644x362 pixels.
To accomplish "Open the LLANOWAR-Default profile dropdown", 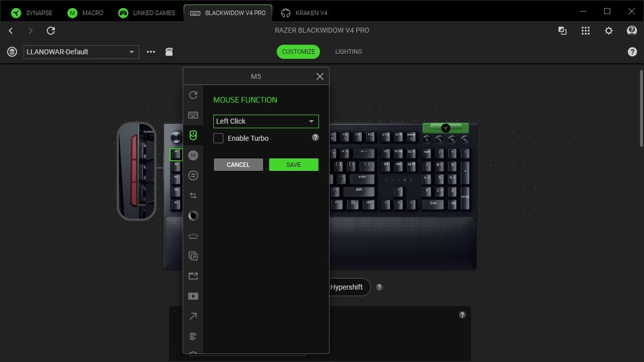I will coord(82,52).
